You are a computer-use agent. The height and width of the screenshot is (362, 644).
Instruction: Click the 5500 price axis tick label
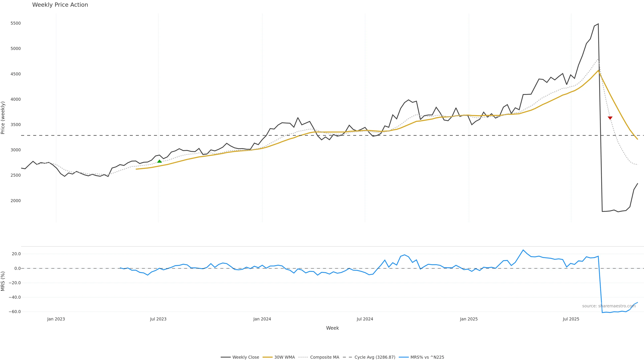pos(15,23)
